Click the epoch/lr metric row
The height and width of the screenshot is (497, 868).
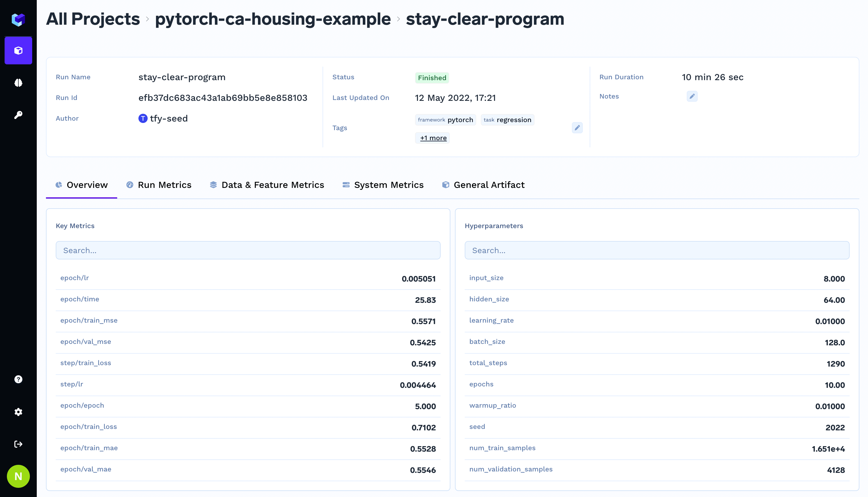248,279
